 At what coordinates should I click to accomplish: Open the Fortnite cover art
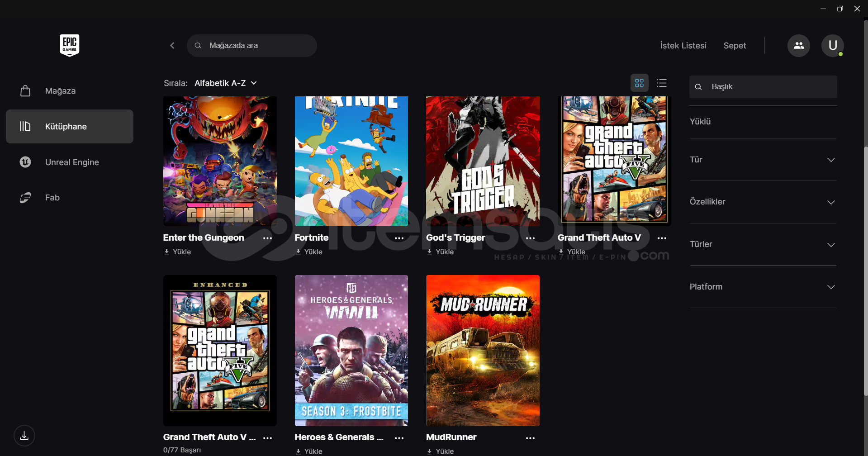click(351, 161)
